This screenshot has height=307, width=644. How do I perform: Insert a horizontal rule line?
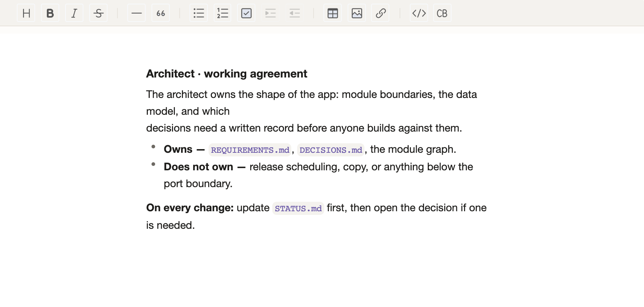click(136, 13)
